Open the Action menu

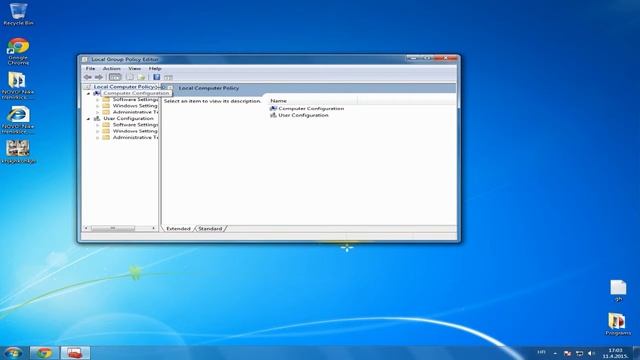[111, 69]
